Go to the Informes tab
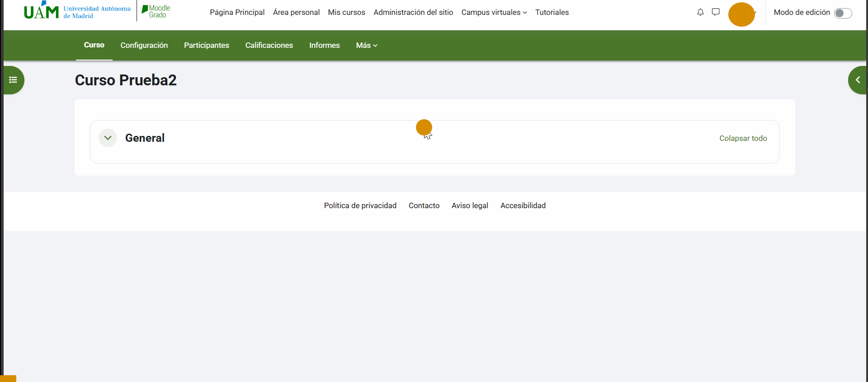This screenshot has width=868, height=382. (324, 45)
